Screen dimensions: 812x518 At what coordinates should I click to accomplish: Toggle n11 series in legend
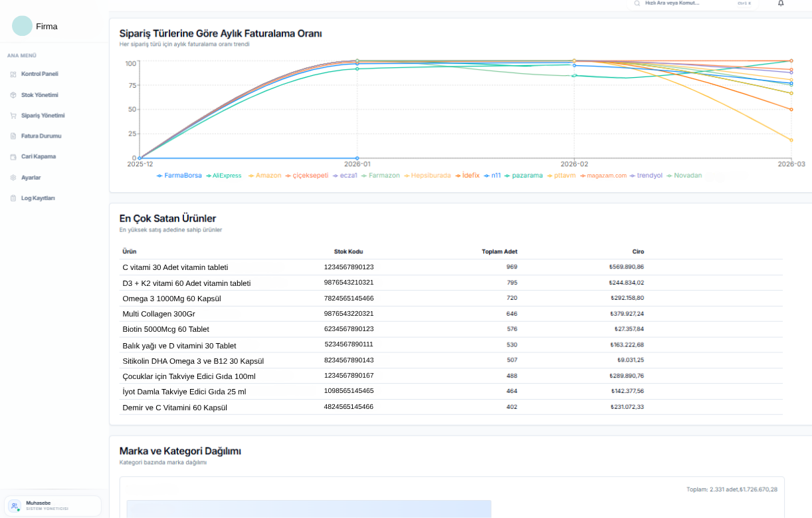coord(492,176)
